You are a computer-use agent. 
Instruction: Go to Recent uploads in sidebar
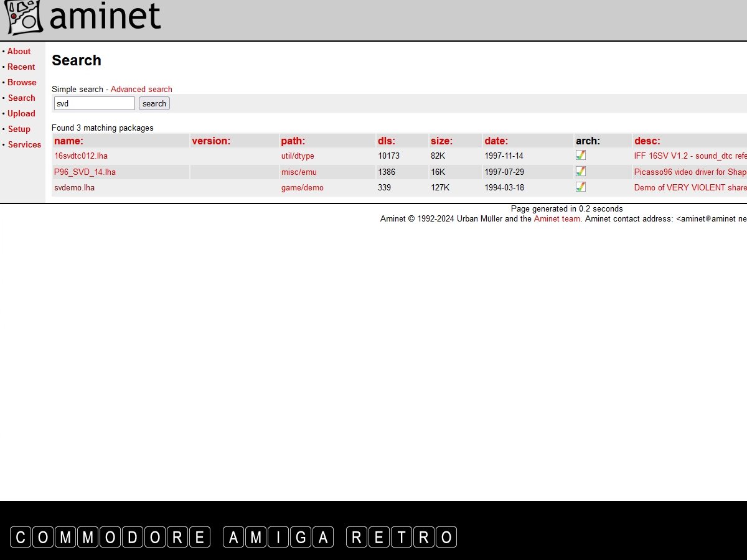tap(21, 67)
